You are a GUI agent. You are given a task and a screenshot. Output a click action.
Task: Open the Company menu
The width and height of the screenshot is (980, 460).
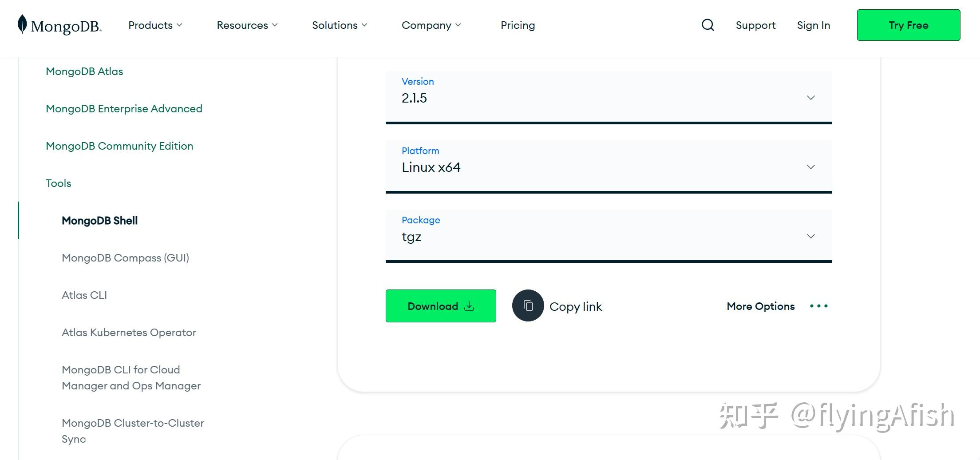[x=431, y=25]
